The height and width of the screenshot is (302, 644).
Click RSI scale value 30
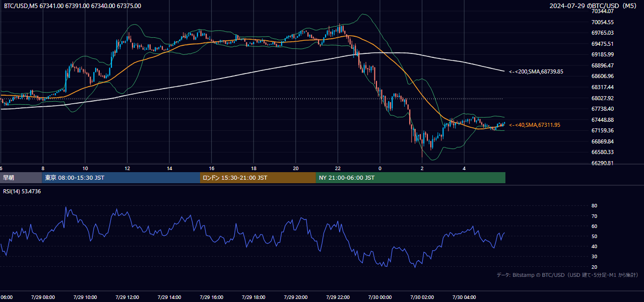595,257
